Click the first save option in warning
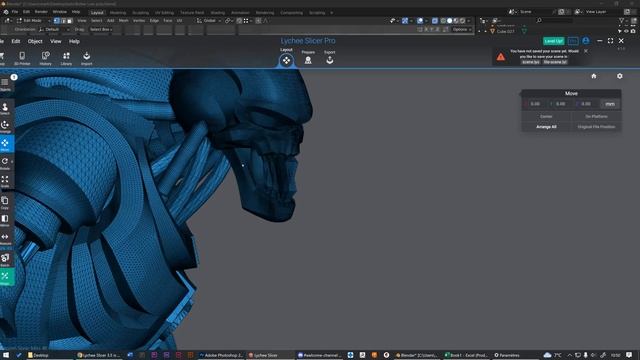Screen dimensions: 640x360 (x=531, y=62)
